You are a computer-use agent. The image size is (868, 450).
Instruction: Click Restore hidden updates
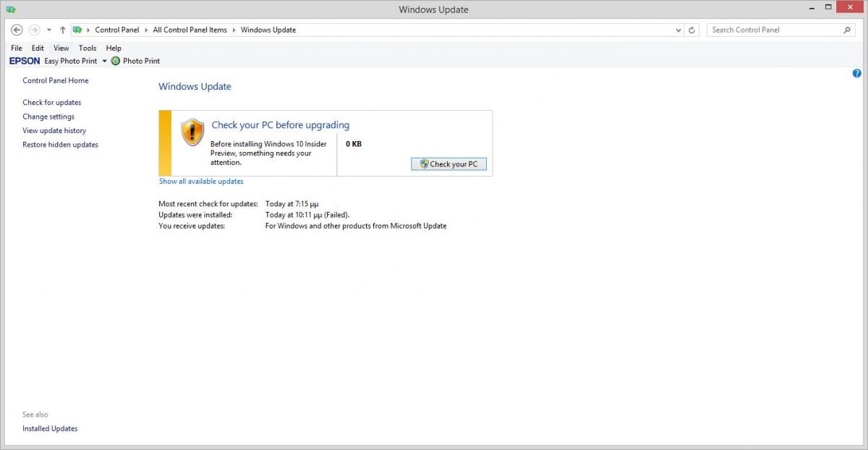pos(60,145)
